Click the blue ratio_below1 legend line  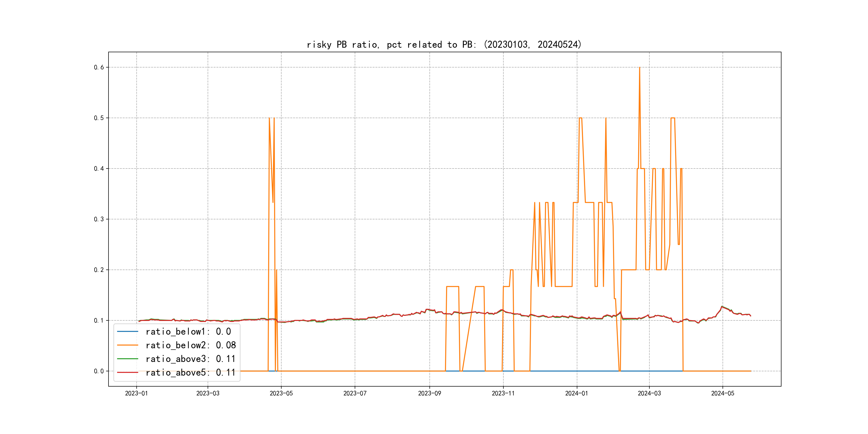click(127, 332)
